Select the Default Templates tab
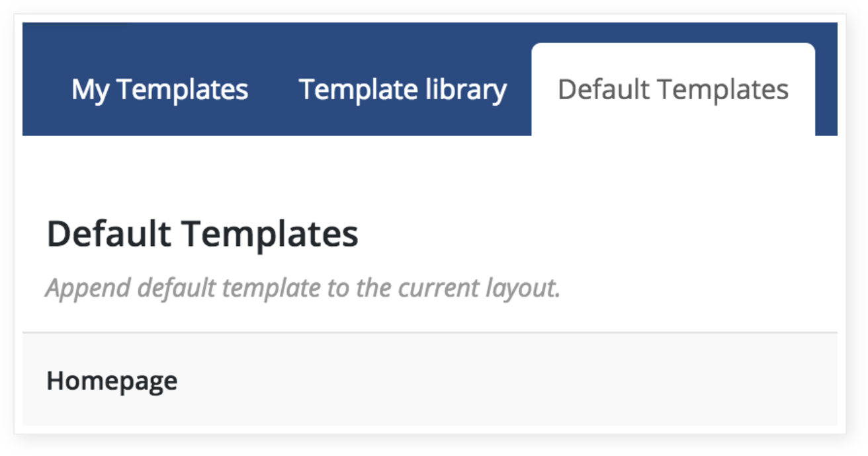The width and height of the screenshot is (868, 456). coord(673,90)
